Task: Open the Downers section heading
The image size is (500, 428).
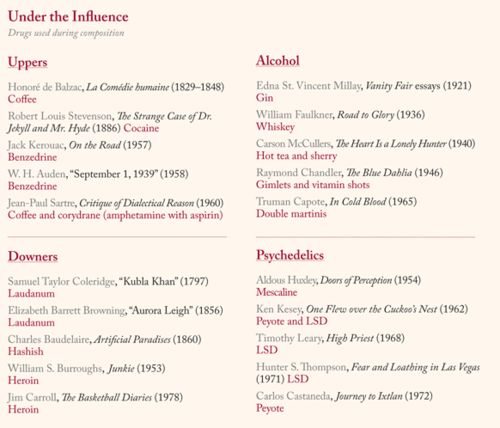Action: [33, 256]
